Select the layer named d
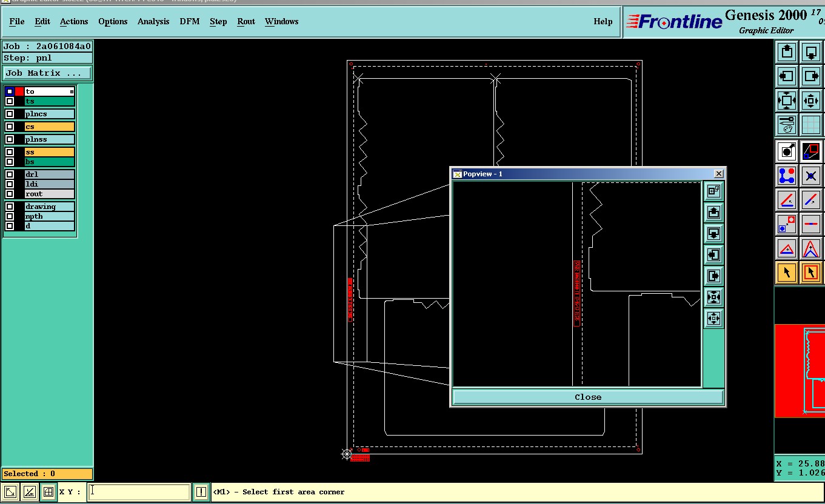This screenshot has height=504, width=825. [49, 226]
